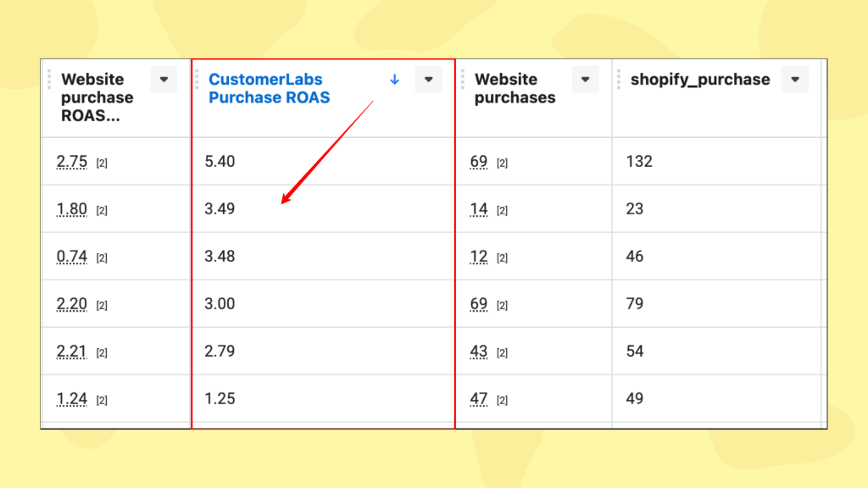
Task: Select the 3.49 CustomerLabs ROAS cell
Action: click(x=323, y=209)
